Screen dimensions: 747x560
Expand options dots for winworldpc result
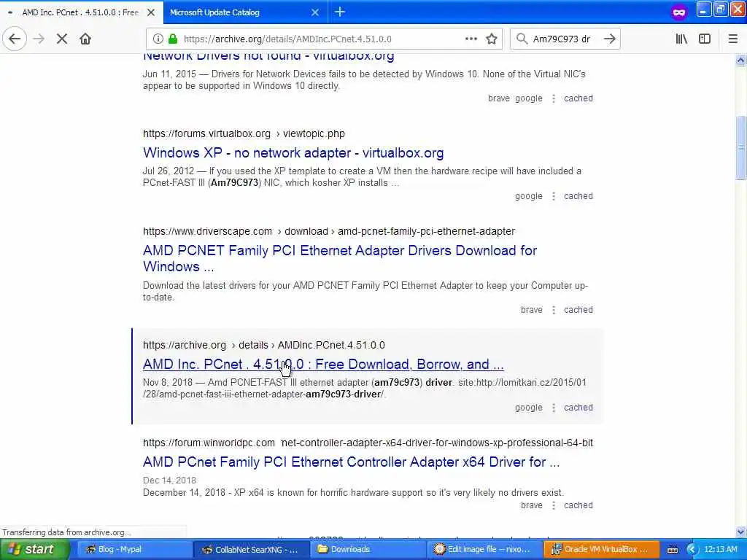pyautogui.click(x=553, y=505)
